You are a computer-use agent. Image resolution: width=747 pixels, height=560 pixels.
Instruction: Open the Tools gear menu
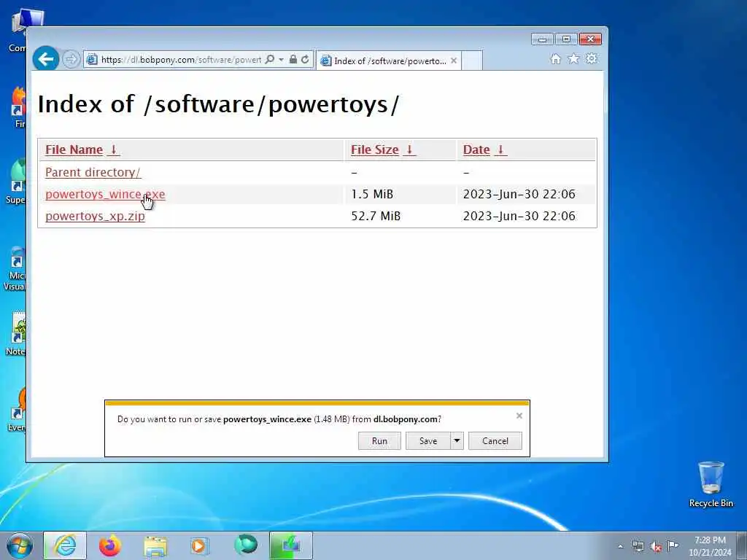[x=591, y=58]
